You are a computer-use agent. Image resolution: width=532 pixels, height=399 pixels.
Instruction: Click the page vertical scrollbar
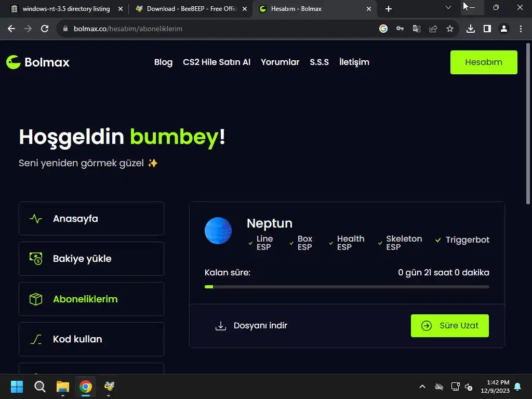click(x=528, y=124)
